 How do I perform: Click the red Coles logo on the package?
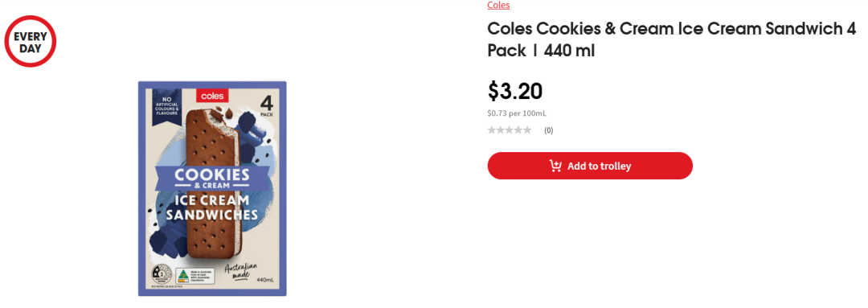[212, 96]
